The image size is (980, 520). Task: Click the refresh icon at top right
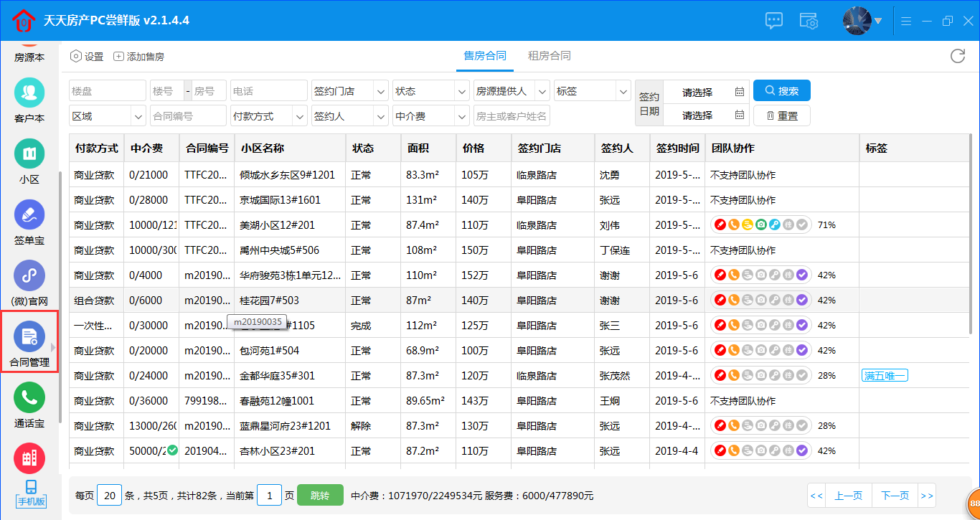point(957,56)
